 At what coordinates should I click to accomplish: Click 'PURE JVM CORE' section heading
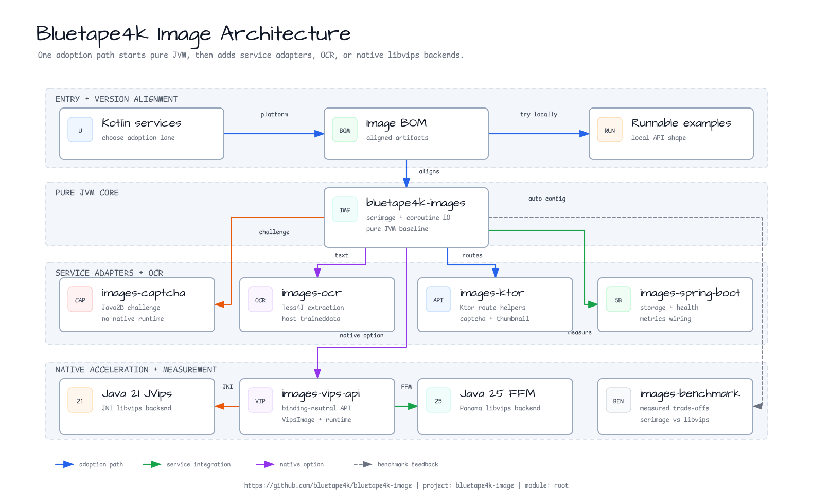tap(87, 193)
